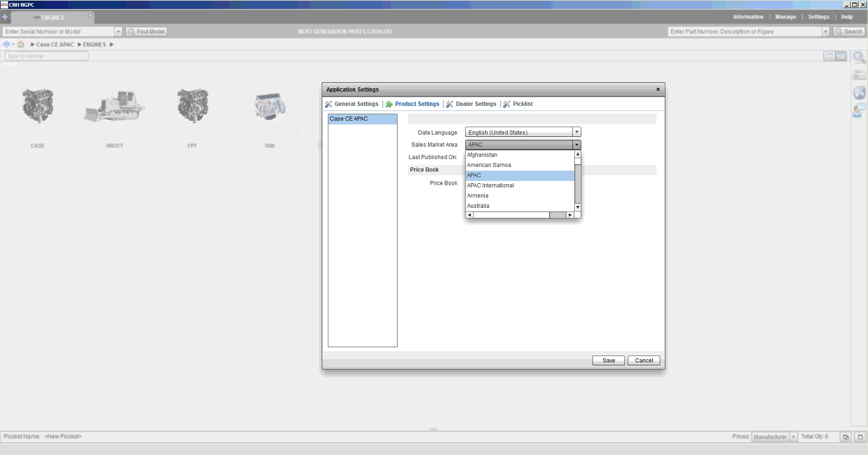This screenshot has height=455, width=868.
Task: Click the Dealer Settings wrench icon
Action: tap(450, 104)
